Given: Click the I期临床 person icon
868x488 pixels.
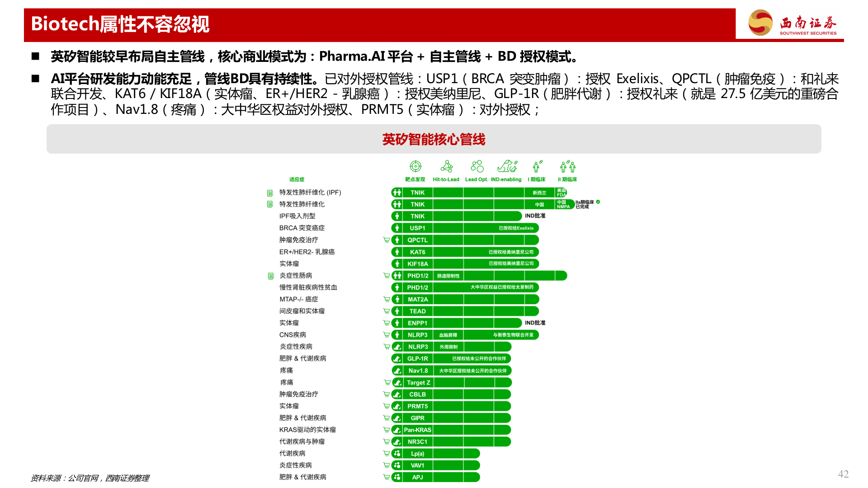Looking at the screenshot, I should pyautogui.click(x=537, y=166).
